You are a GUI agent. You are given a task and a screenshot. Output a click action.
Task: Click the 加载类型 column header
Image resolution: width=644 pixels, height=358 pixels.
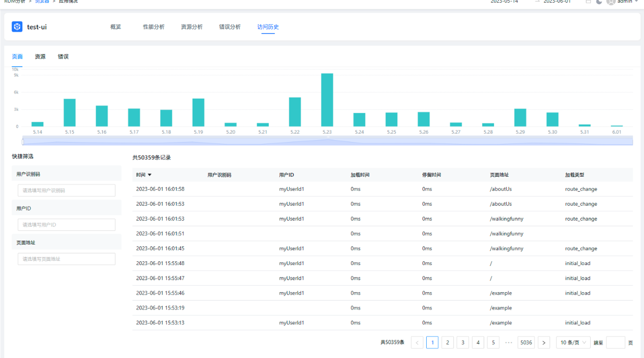[575, 175]
